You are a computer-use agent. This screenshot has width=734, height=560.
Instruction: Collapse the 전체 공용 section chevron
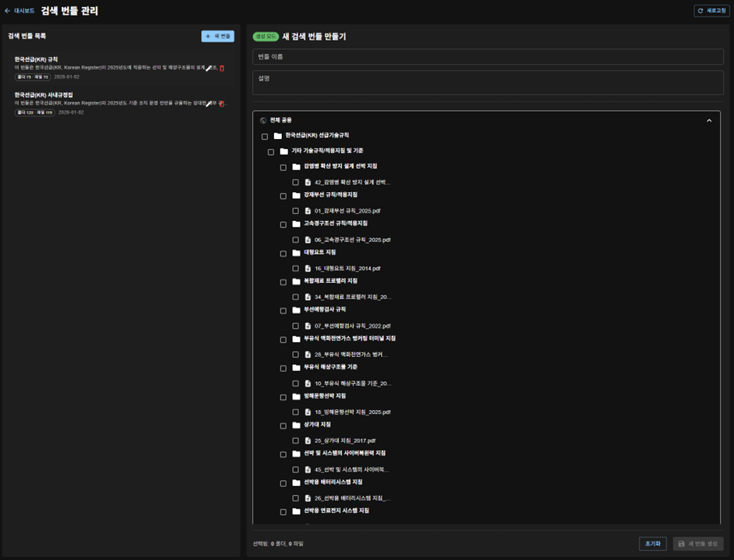(709, 120)
